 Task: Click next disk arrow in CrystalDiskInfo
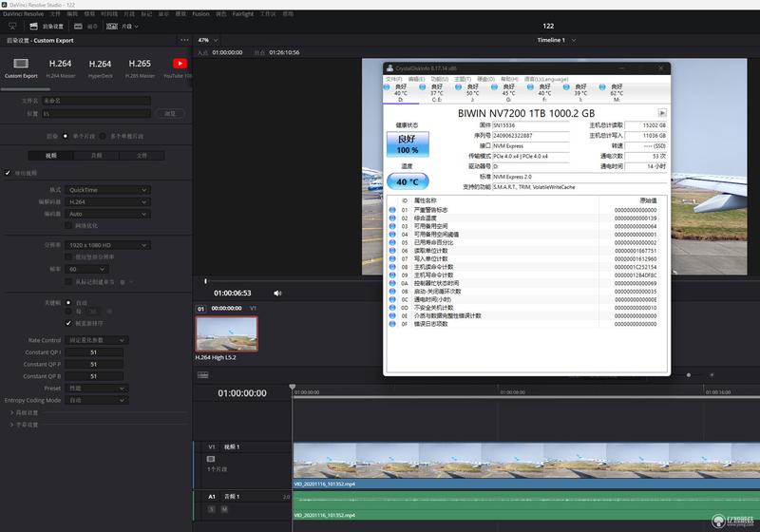662,113
